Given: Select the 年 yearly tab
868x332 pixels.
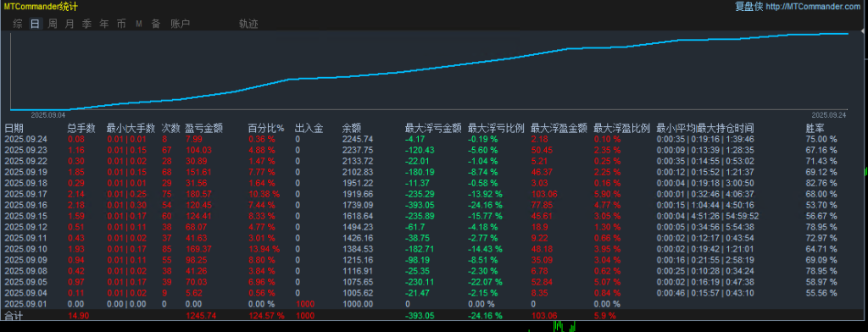Looking at the screenshot, I should coord(104,24).
